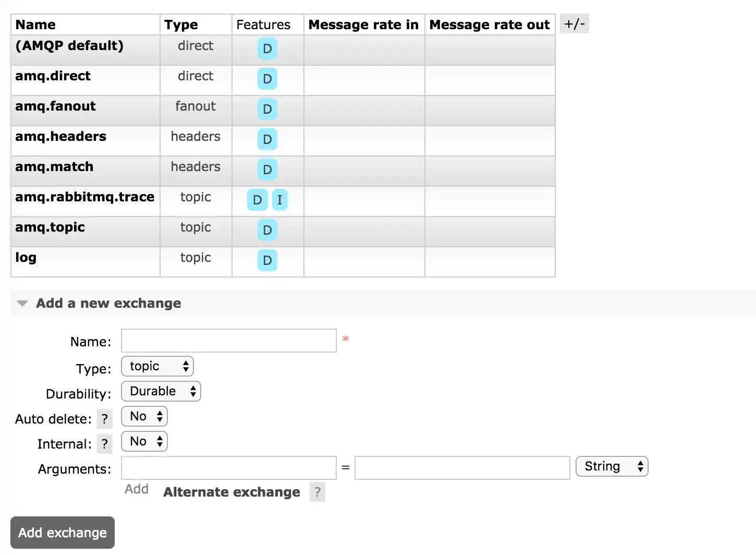The height and width of the screenshot is (555, 756).
Task: Open the (AMQP default) exchange
Action: click(69, 46)
